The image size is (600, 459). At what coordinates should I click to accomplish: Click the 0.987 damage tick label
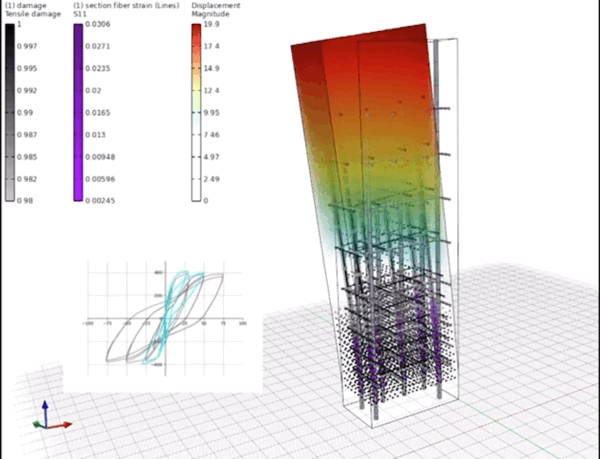(27, 135)
